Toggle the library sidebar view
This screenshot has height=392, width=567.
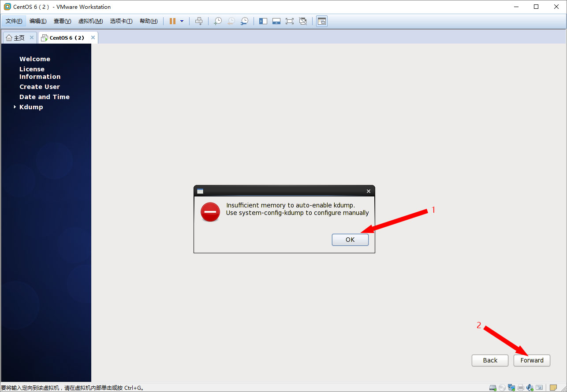tap(263, 21)
